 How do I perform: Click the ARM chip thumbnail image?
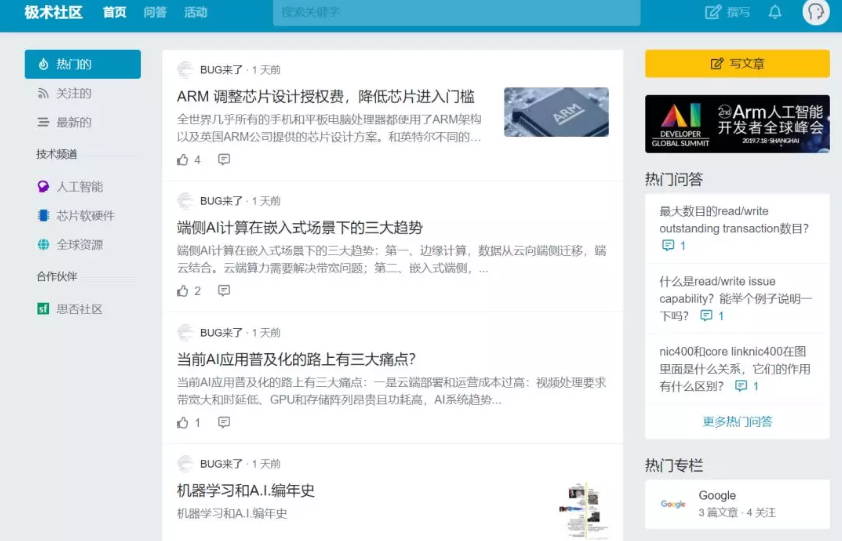(x=556, y=112)
